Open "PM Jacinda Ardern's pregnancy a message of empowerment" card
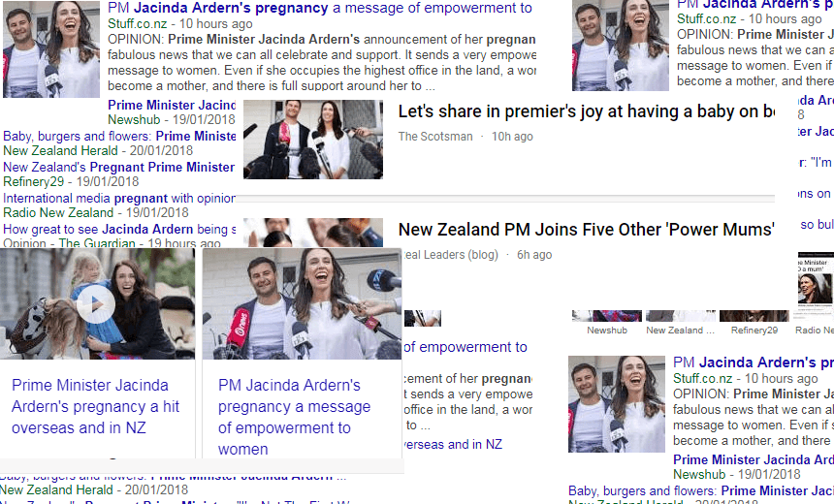 point(294,417)
